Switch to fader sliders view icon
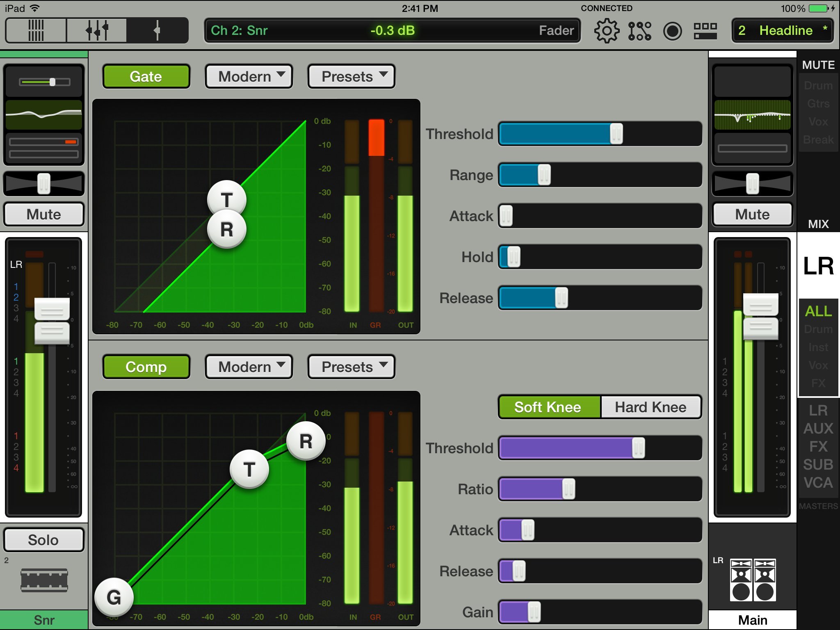The width and height of the screenshot is (840, 630). click(97, 30)
